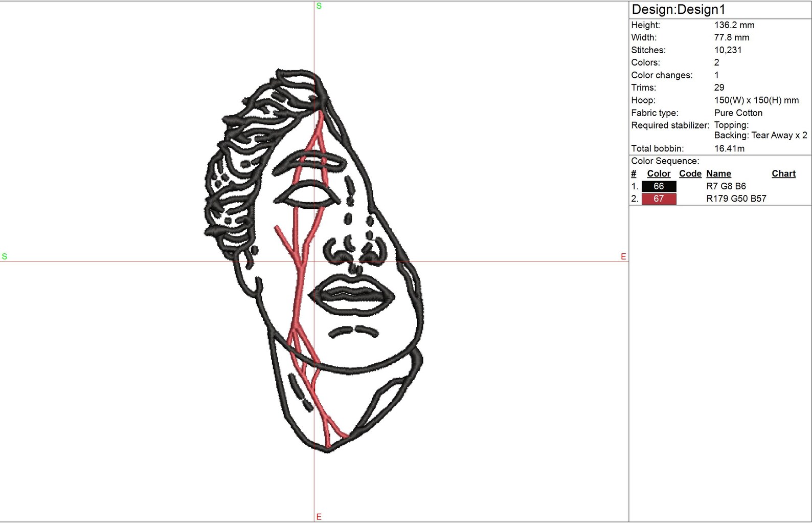The image size is (812, 523).
Task: Click the green S marker at left
Action: (5, 256)
